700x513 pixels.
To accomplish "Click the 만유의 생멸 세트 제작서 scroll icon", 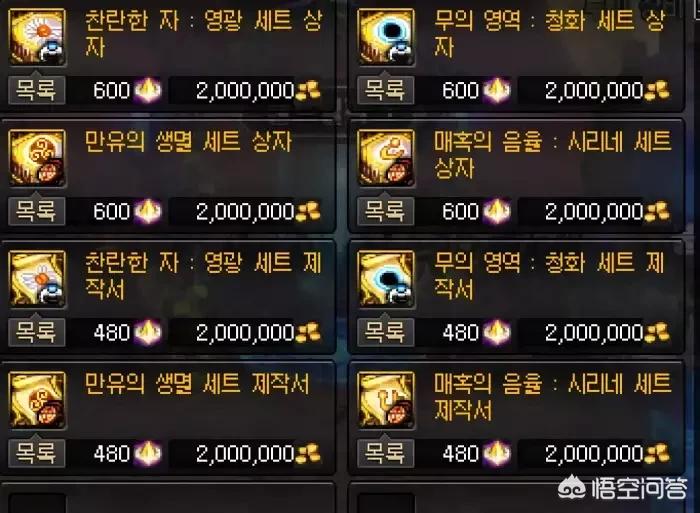I will 38,400.
